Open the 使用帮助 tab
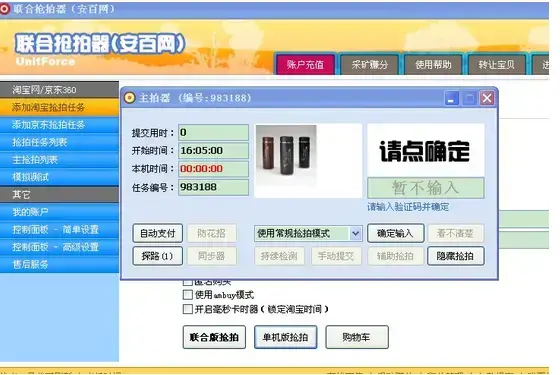 point(433,65)
